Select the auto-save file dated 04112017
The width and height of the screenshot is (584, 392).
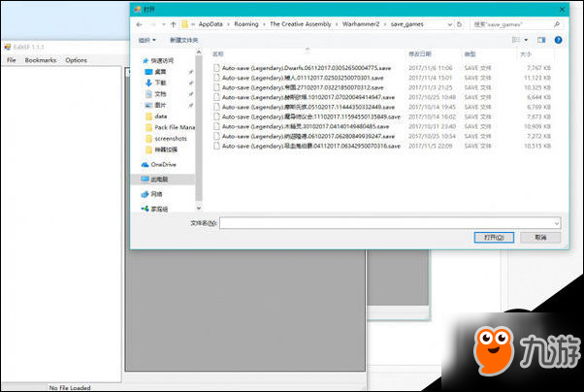pos(311,147)
